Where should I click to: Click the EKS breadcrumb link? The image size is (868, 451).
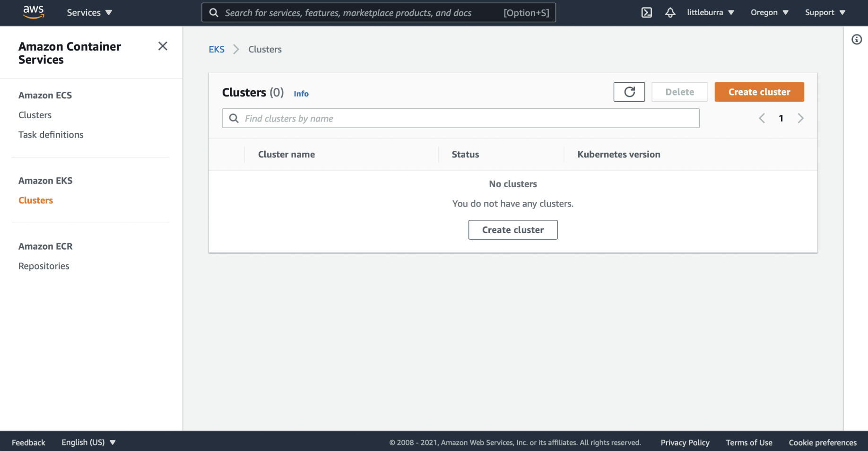coord(217,49)
